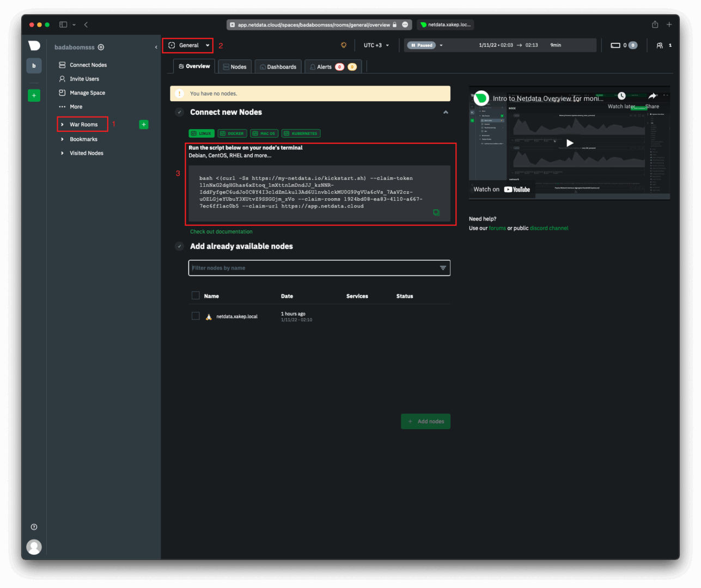Open the user profile avatar
Screen dimensions: 701x588
pyautogui.click(x=34, y=547)
